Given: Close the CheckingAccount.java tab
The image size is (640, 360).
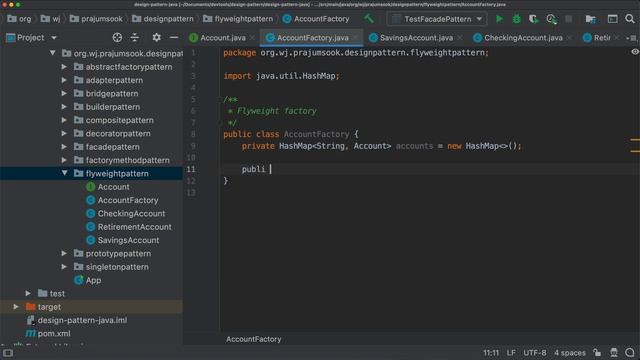Looking at the screenshot, I should pyautogui.click(x=569, y=38).
